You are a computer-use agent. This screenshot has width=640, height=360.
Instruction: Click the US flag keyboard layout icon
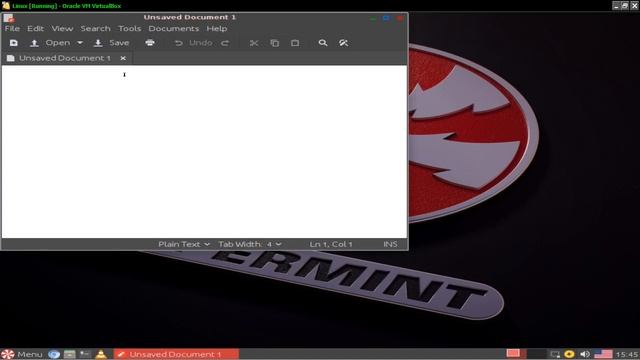603,354
